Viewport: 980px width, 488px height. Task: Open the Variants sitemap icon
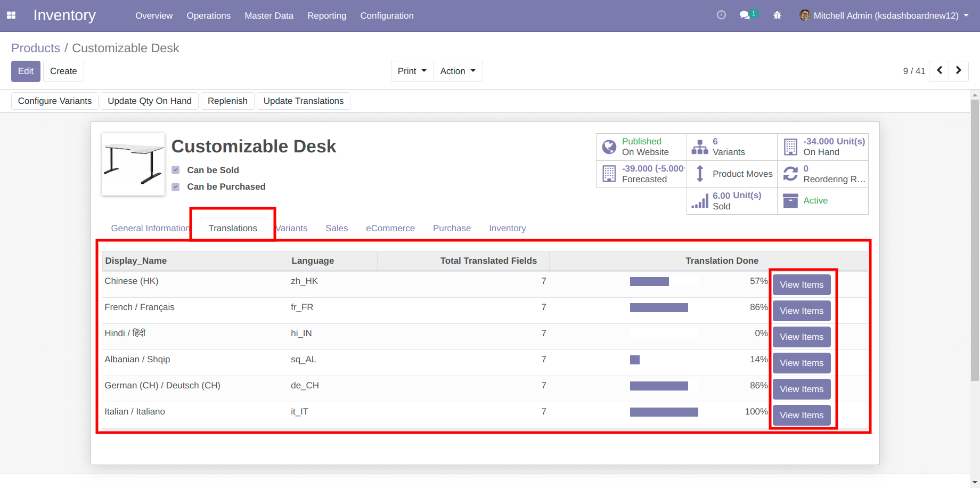[700, 147]
